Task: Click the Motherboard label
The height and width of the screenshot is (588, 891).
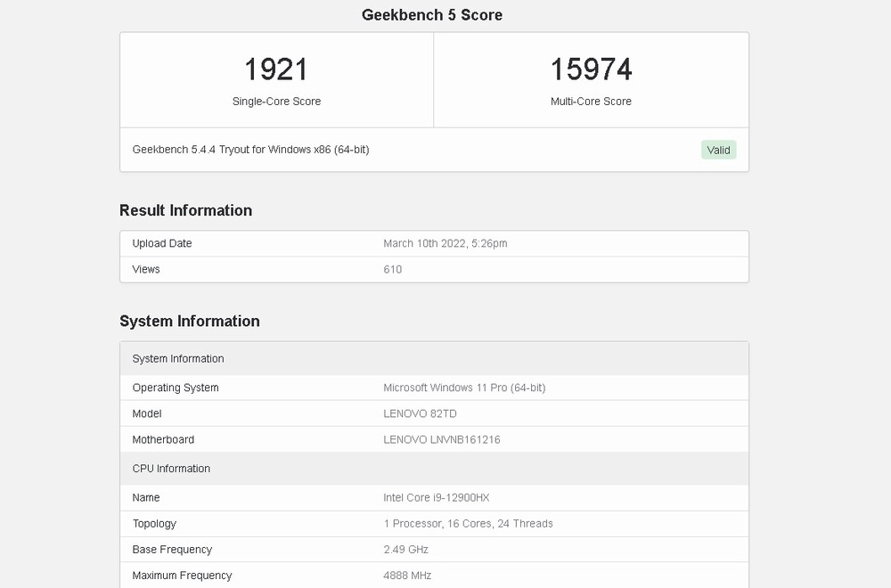Action: 163,440
